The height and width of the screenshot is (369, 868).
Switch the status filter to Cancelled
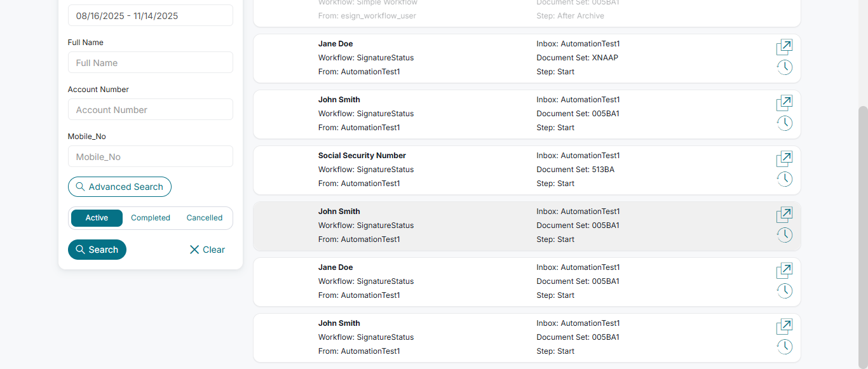[x=204, y=218]
